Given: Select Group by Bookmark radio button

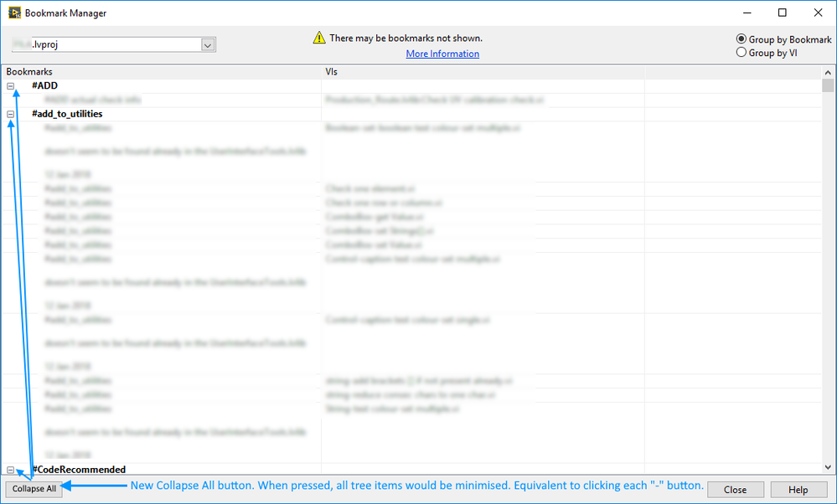Looking at the screenshot, I should 741,39.
